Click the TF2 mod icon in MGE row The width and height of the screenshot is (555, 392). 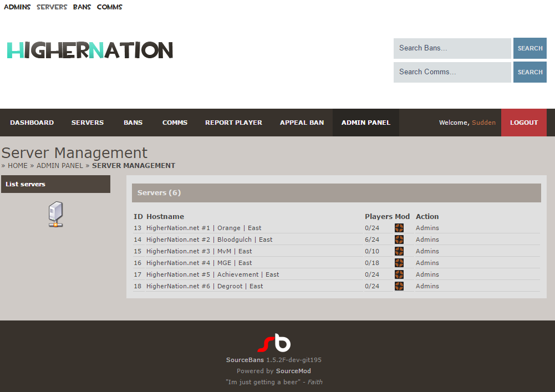399,263
